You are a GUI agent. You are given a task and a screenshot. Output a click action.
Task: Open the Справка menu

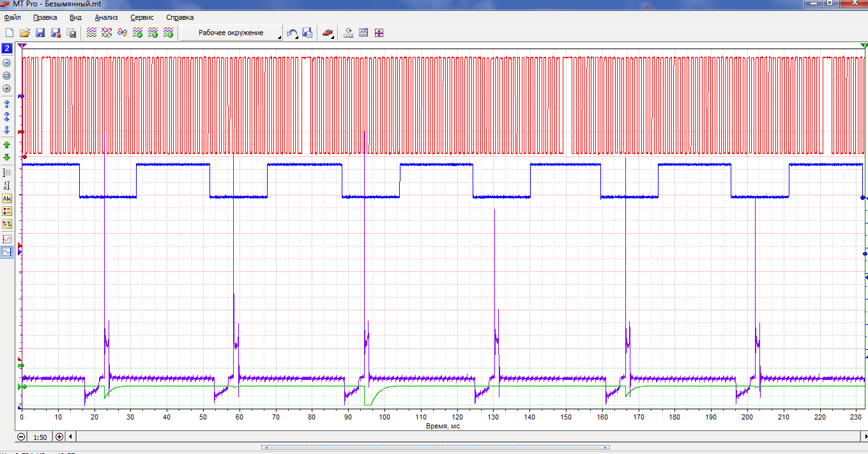[x=179, y=17]
